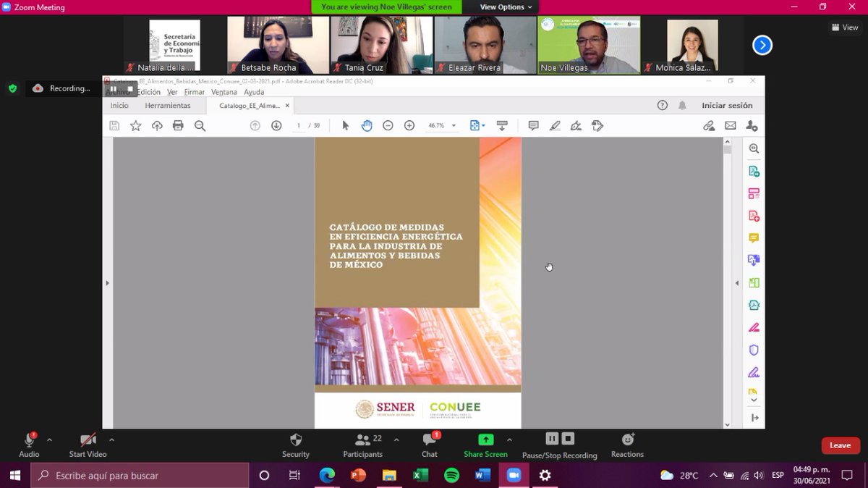
Task: Open the Ayuda menu
Action: point(254,92)
